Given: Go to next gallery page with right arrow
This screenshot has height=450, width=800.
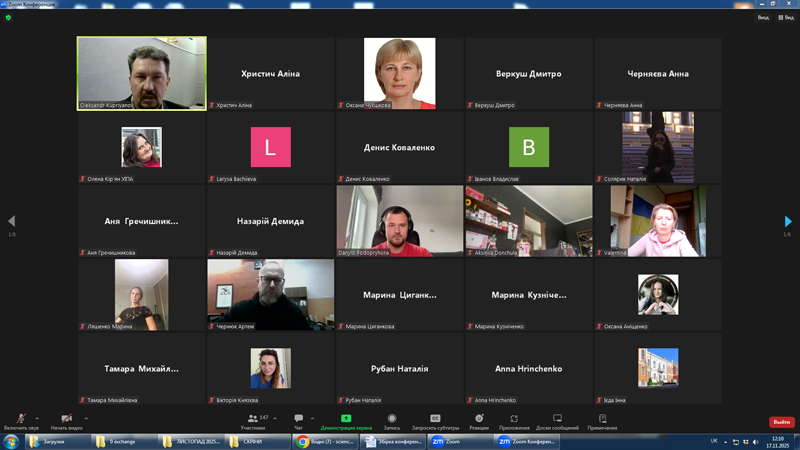Looking at the screenshot, I should pyautogui.click(x=788, y=221).
